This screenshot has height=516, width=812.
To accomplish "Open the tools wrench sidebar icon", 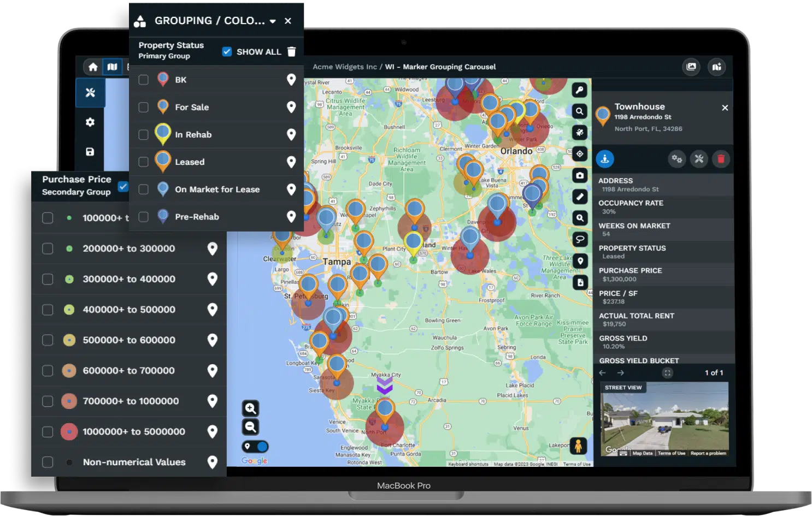I will (90, 92).
